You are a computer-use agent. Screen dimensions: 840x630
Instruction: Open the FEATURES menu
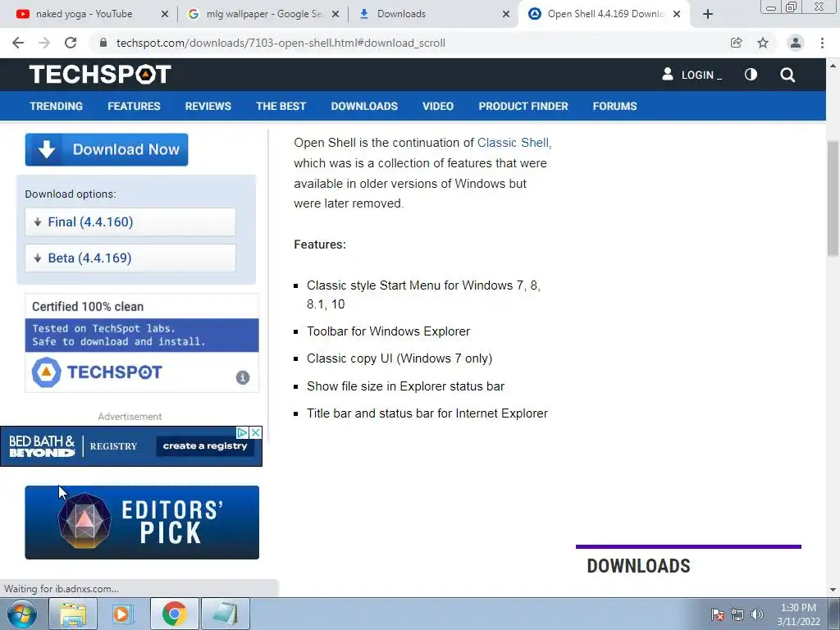tap(134, 106)
